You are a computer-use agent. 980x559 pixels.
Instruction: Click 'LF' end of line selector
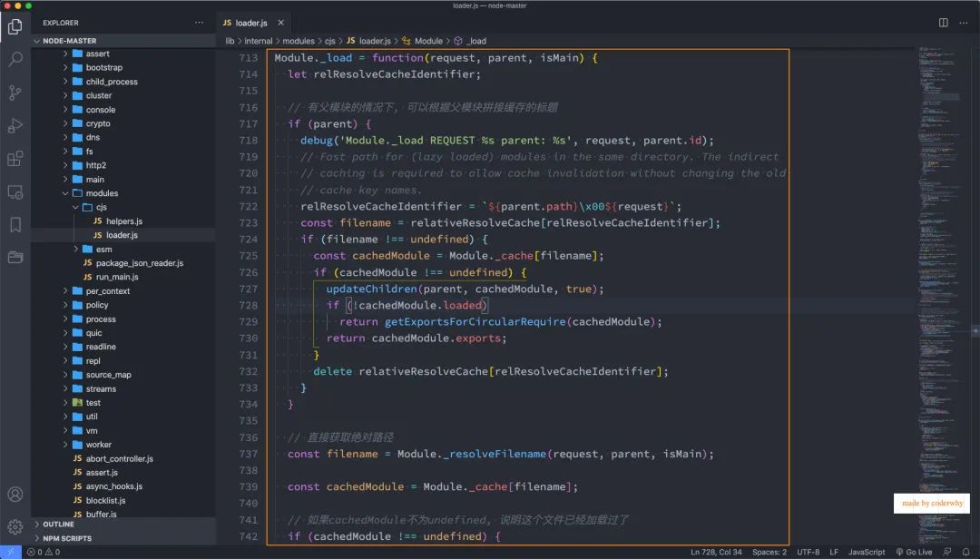(x=834, y=552)
